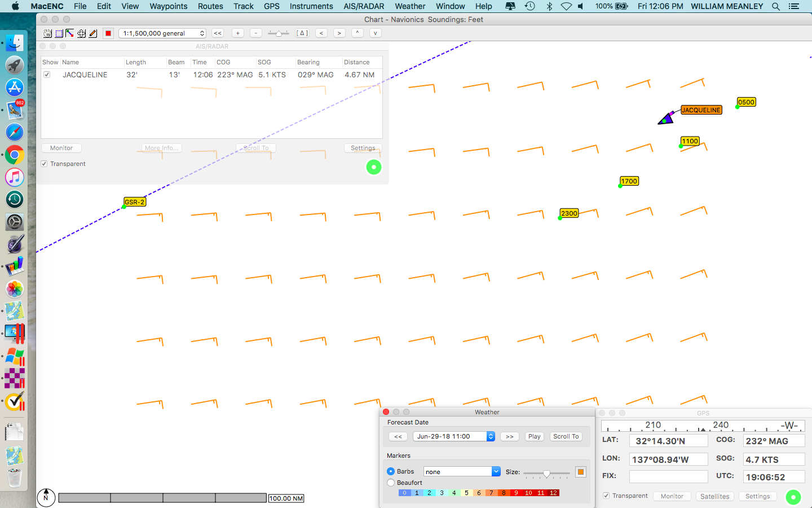
Task: Open Google Chrome from the dock
Action: pos(15,155)
